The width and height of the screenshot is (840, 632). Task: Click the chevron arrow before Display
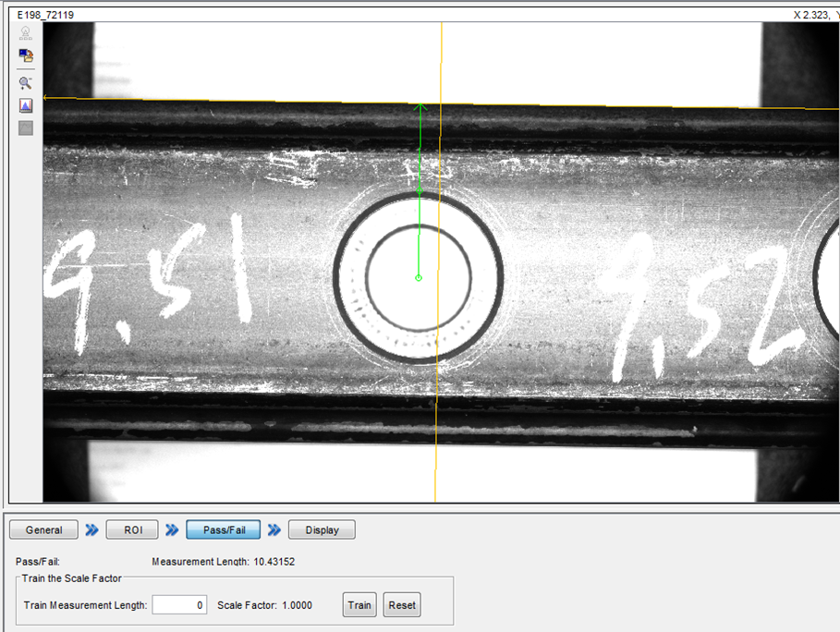274,530
